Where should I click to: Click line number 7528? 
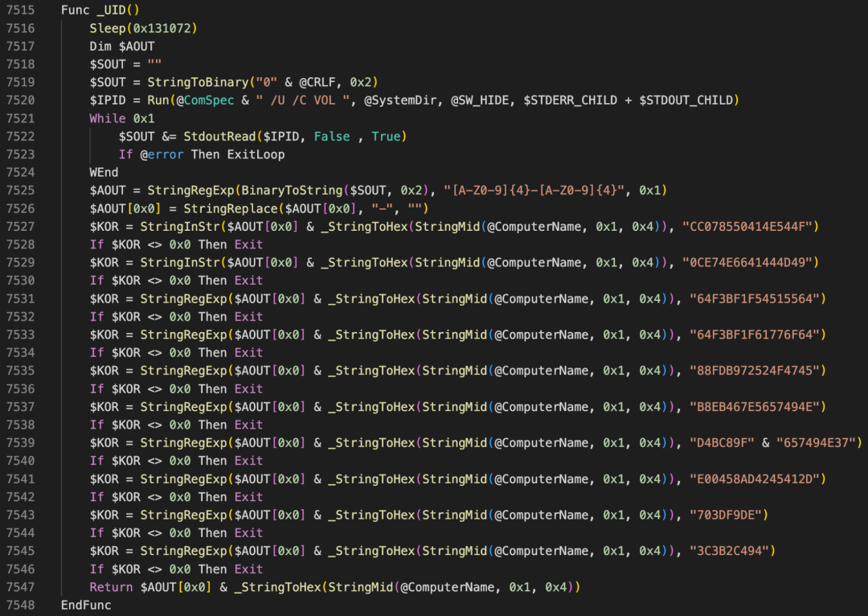click(x=20, y=244)
